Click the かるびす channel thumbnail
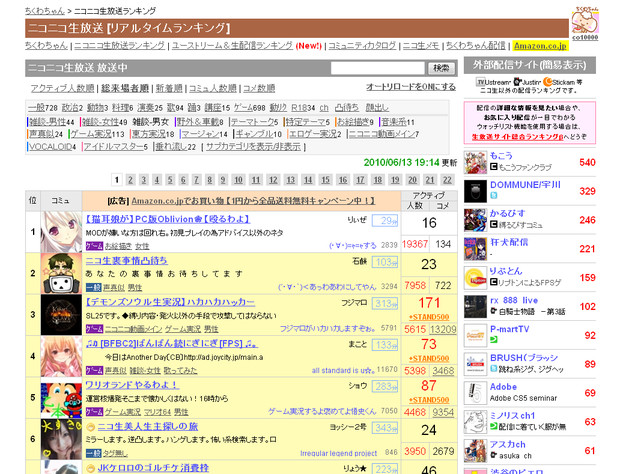Viewport: 620px width, 474px height. (475, 220)
